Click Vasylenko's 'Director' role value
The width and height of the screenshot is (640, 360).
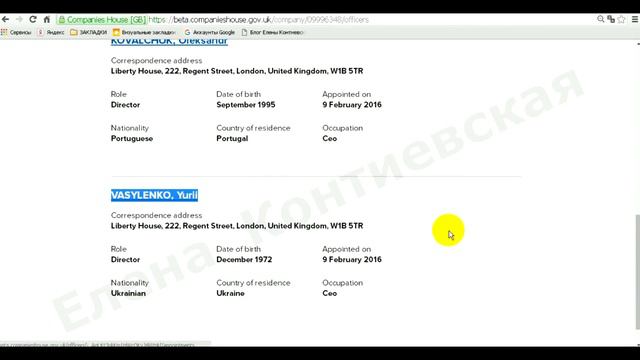click(x=125, y=260)
